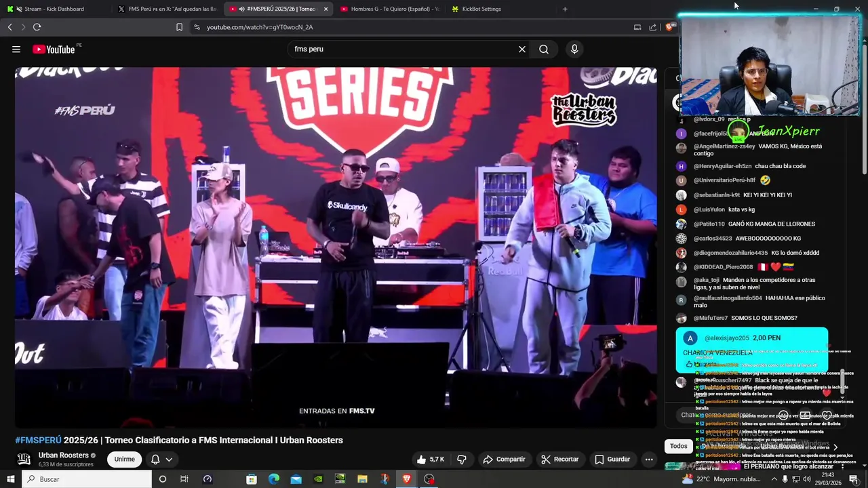Click the FMS video player

click(x=336, y=247)
